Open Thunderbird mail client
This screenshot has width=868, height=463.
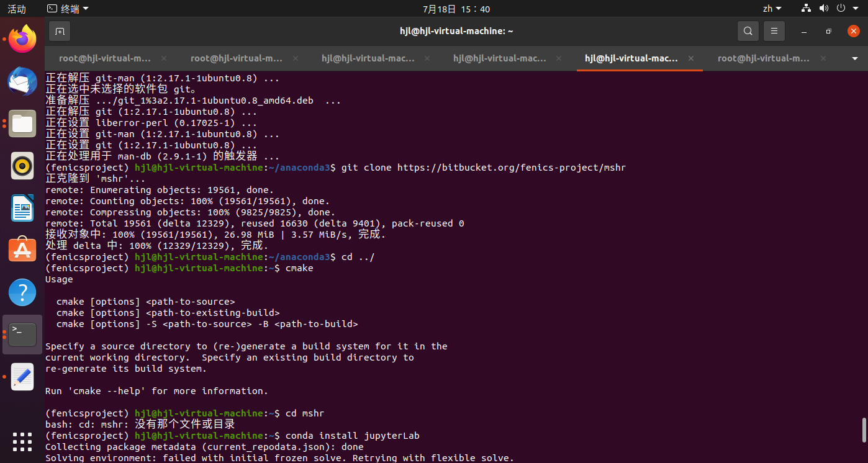point(22,81)
